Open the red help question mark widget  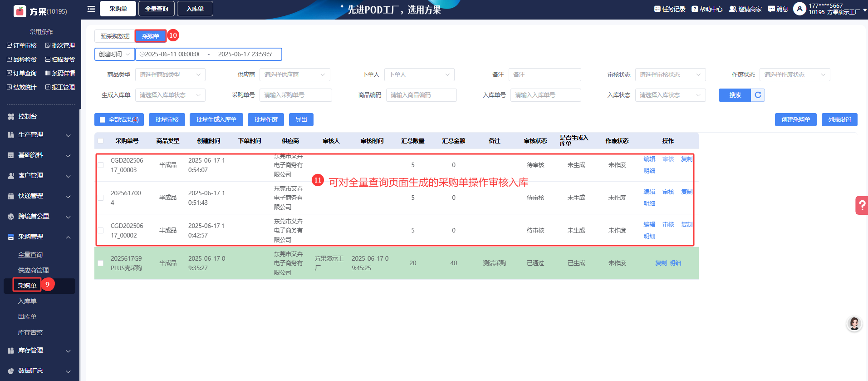pyautogui.click(x=861, y=205)
